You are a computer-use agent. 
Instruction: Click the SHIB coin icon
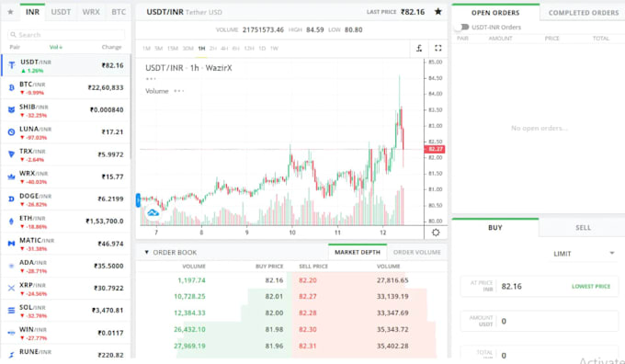tap(12, 110)
